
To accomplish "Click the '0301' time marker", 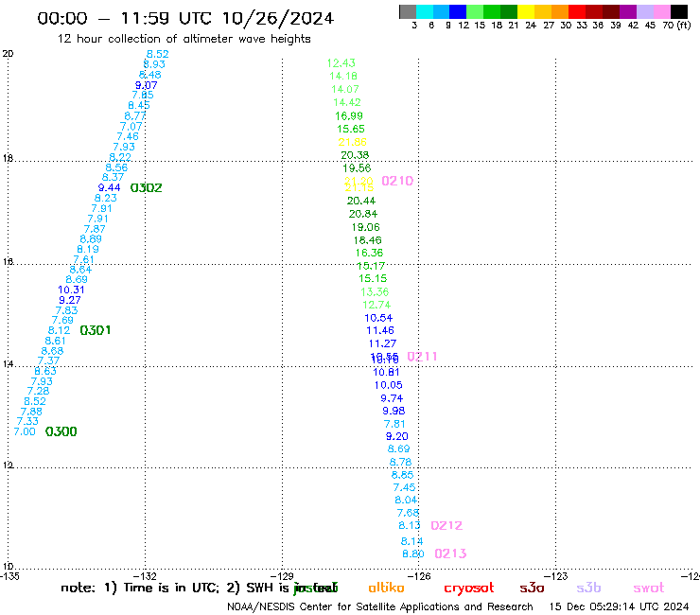I will [x=96, y=330].
